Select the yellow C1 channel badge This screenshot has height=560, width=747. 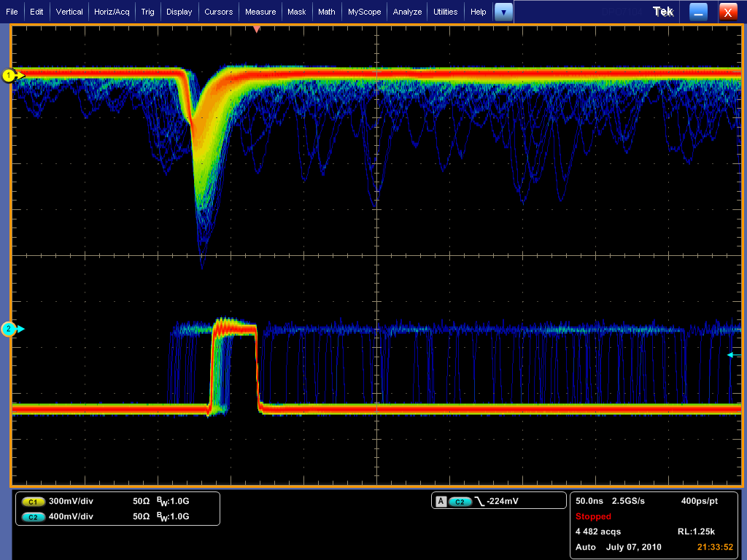(x=33, y=502)
